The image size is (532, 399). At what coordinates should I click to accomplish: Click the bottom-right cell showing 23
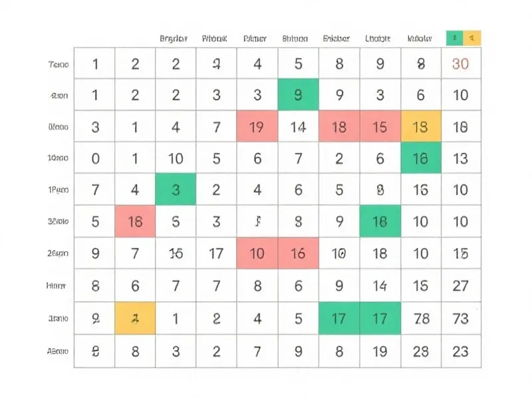(461, 351)
